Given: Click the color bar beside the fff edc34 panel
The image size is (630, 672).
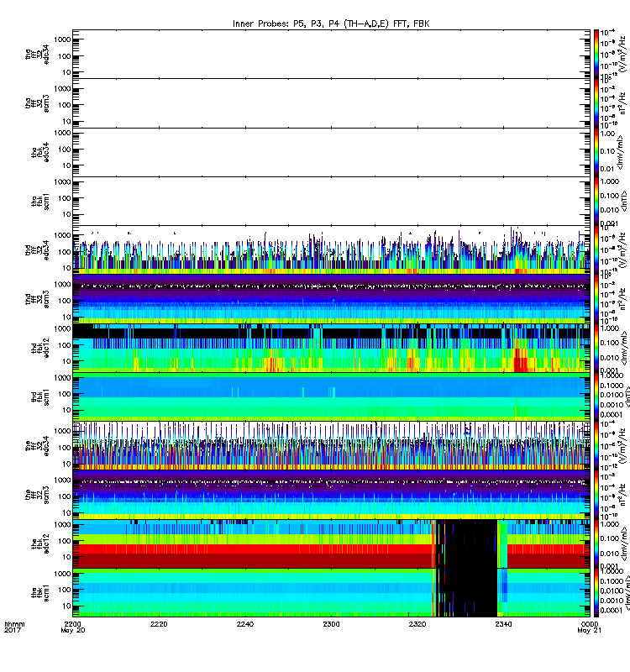Looking at the screenshot, I should [596, 446].
